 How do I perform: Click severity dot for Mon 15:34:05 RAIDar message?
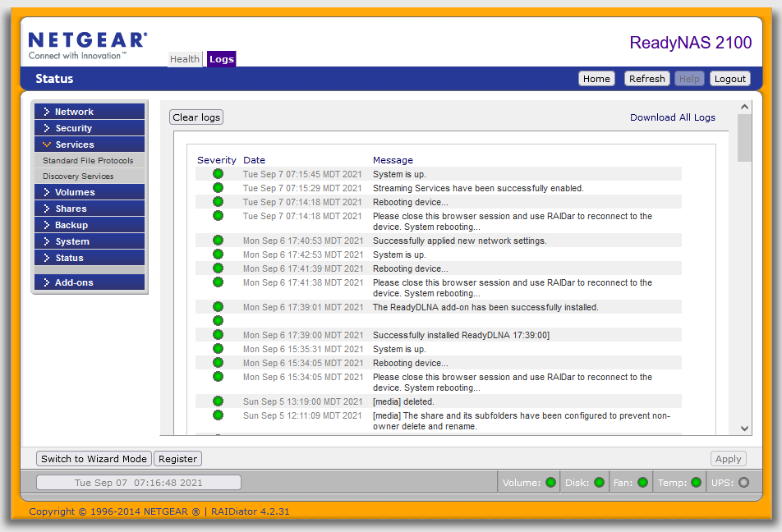[x=218, y=377]
